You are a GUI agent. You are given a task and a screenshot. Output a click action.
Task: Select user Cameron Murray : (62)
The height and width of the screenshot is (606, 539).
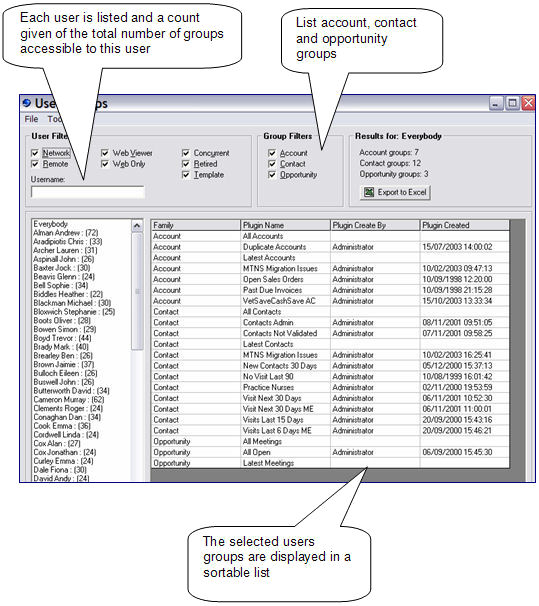pos(69,400)
